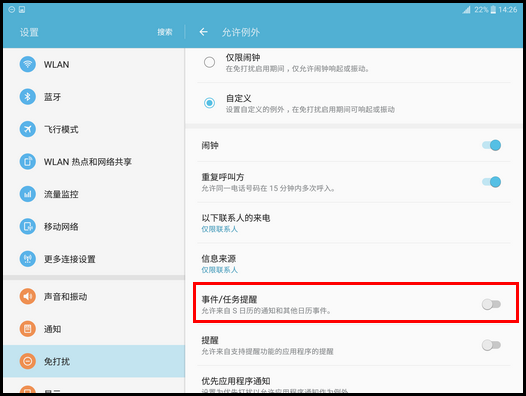This screenshot has height=396, width=526.
Task: Tap the 设置 header title
Action: [29, 32]
